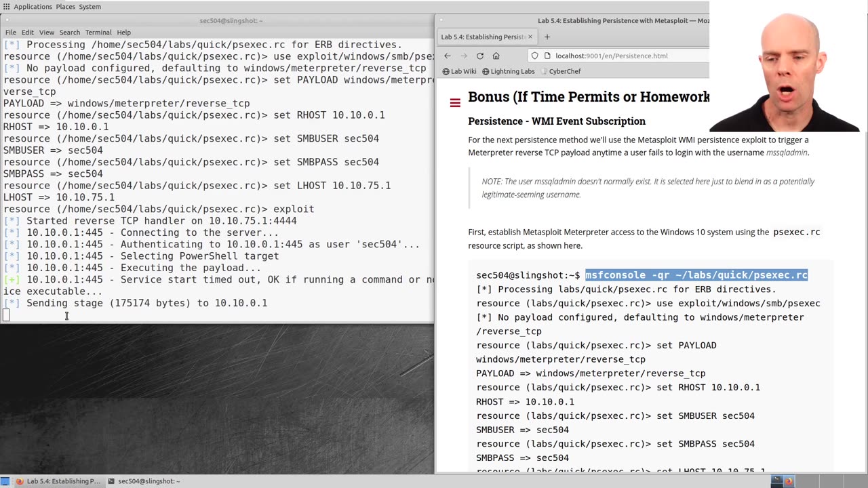Click 'Connecting to the server...' terminal line
This screenshot has width=868, height=488.
coord(141,232)
